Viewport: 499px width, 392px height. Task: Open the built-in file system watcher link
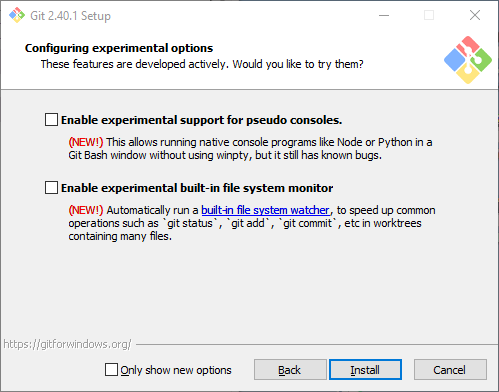coord(265,210)
